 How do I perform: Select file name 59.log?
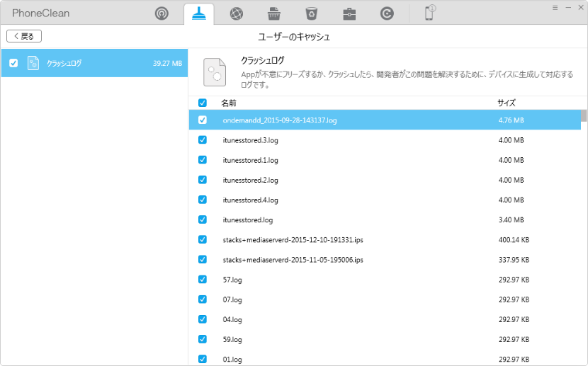coord(232,339)
